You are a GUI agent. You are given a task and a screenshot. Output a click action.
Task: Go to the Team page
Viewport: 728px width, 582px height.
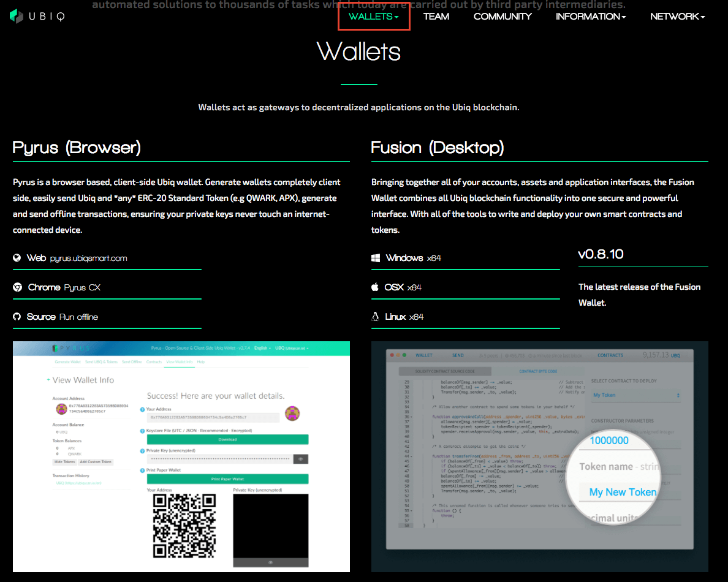(436, 17)
